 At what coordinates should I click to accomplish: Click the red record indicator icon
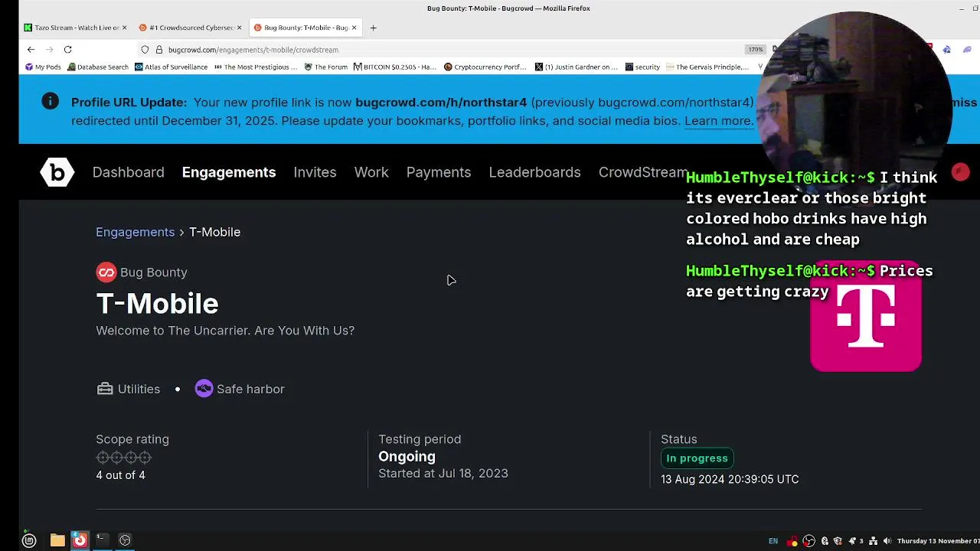point(960,172)
